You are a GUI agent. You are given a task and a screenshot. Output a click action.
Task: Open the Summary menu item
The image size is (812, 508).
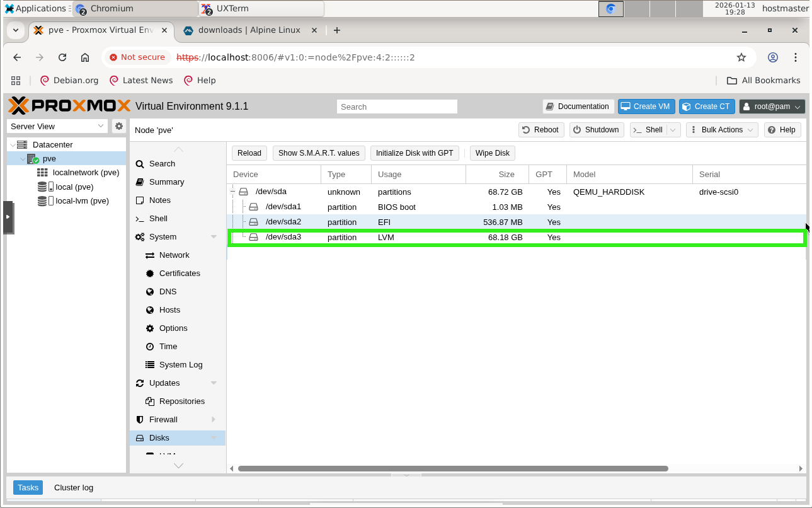click(x=166, y=182)
